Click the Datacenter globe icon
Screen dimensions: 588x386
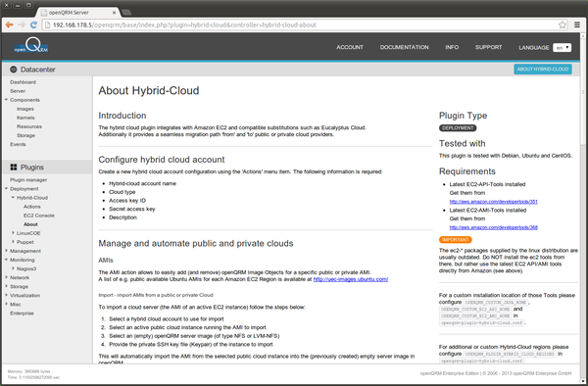(14, 70)
